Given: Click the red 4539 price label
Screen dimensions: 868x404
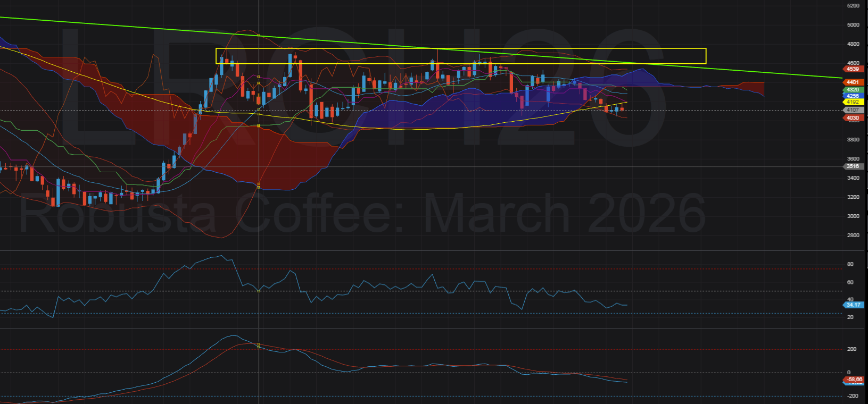Looking at the screenshot, I should pyautogui.click(x=853, y=69).
